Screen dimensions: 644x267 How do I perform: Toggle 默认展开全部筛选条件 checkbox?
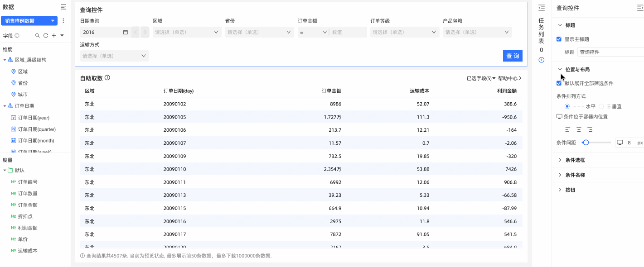click(559, 83)
